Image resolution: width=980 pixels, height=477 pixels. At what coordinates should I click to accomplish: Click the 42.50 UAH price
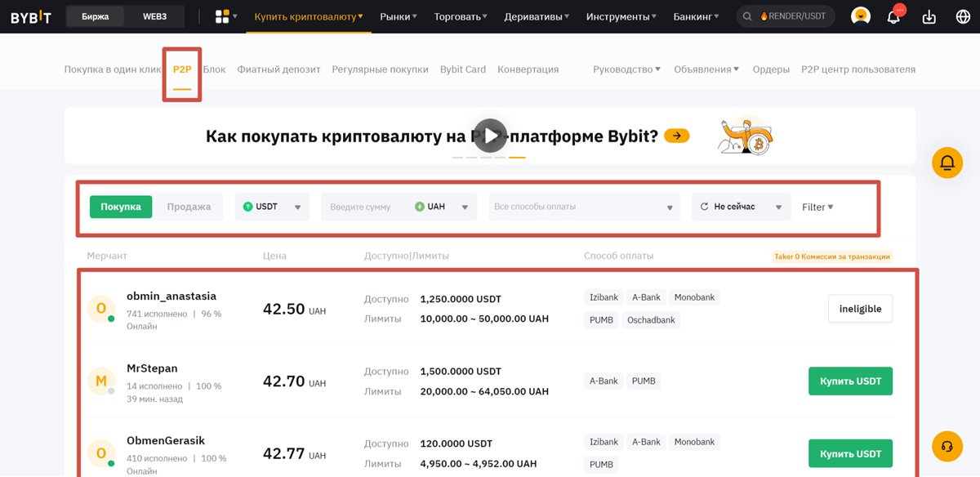point(294,310)
